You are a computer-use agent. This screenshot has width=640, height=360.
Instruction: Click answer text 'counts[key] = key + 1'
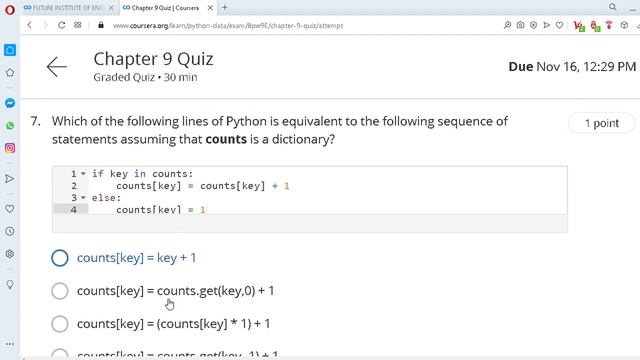pos(137,258)
